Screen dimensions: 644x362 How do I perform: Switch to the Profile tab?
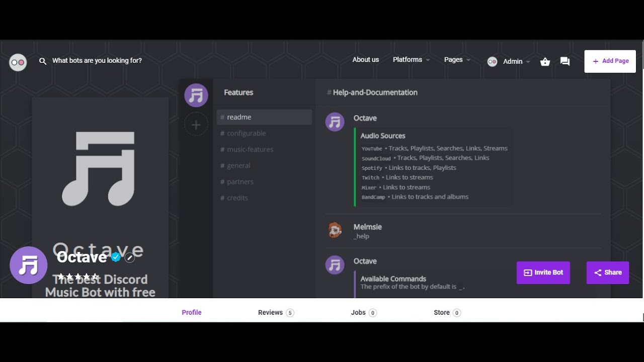(192, 312)
